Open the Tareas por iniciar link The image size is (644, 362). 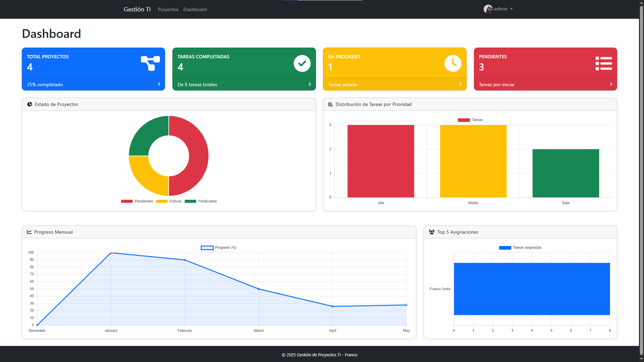click(x=496, y=84)
